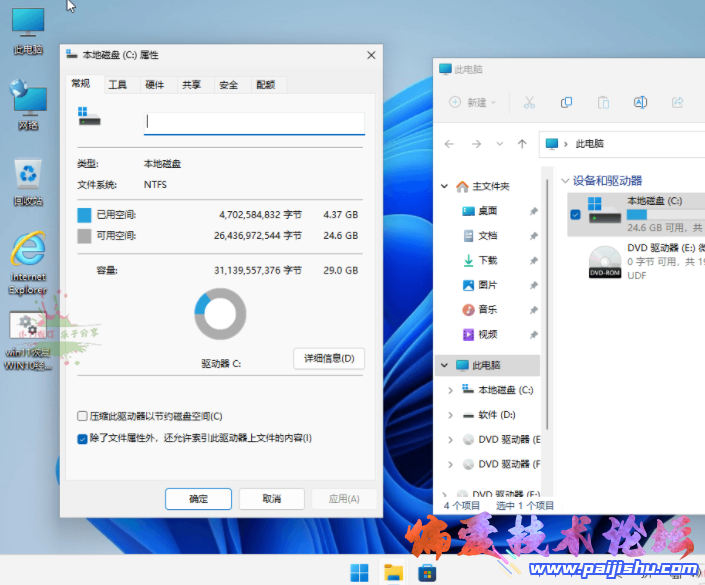
Task: Open Internet Explorer from the desktop
Action: 28,258
